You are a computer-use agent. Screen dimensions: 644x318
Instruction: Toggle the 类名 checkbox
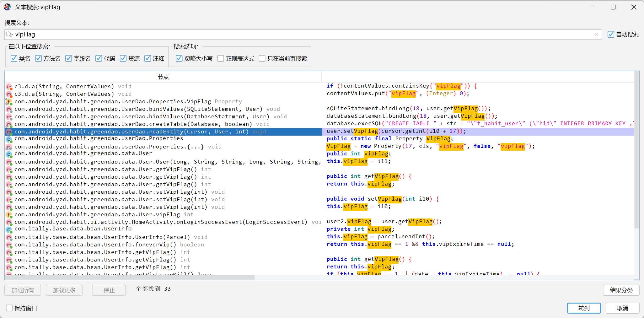click(x=14, y=58)
